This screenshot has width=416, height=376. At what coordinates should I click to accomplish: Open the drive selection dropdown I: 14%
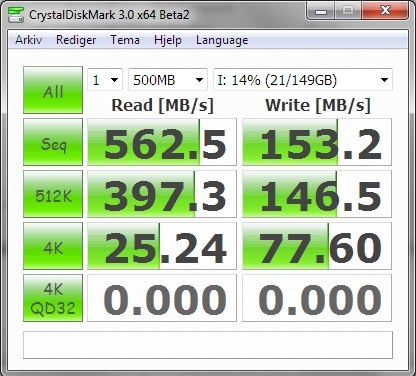point(303,80)
